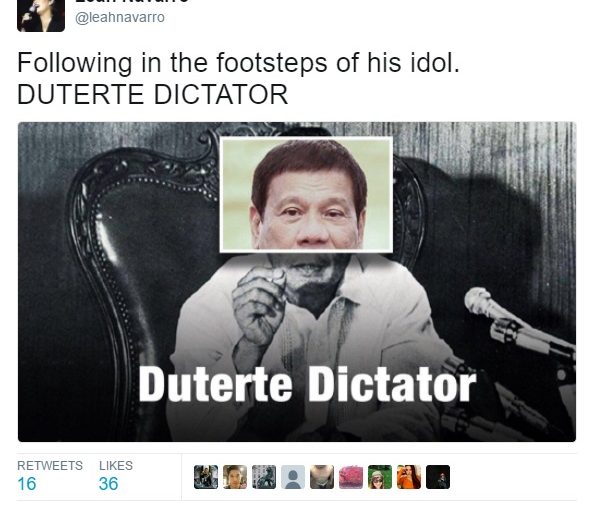Click the 'Duterte Dictator' caption on image
Image resolution: width=601 pixels, height=510 pixels.
click(x=307, y=384)
